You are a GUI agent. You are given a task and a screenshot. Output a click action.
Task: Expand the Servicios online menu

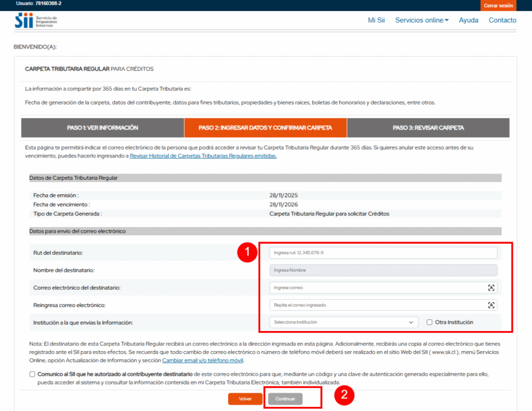point(421,20)
